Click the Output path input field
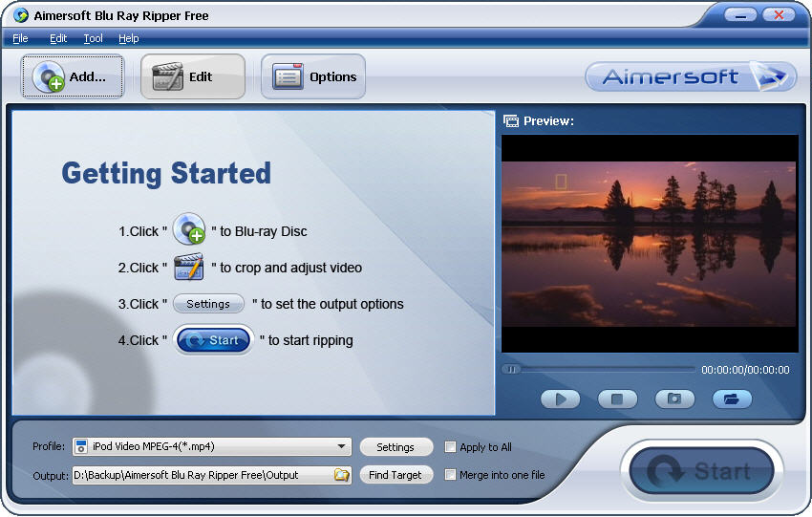Viewport: 812px width, 517px height. 212,475
